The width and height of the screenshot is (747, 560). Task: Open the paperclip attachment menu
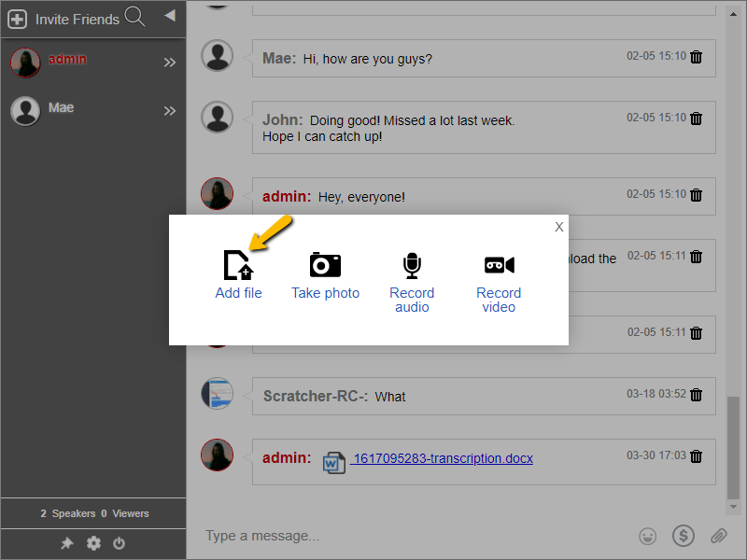tap(718, 536)
